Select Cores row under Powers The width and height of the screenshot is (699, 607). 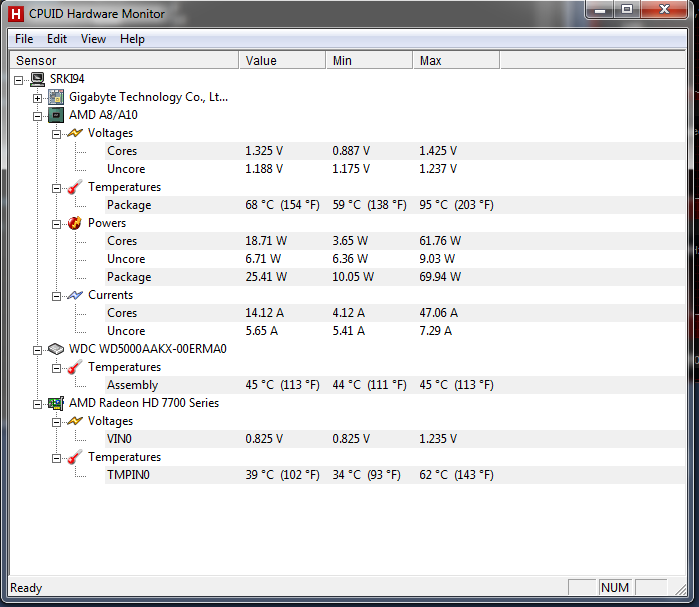[x=395, y=241]
